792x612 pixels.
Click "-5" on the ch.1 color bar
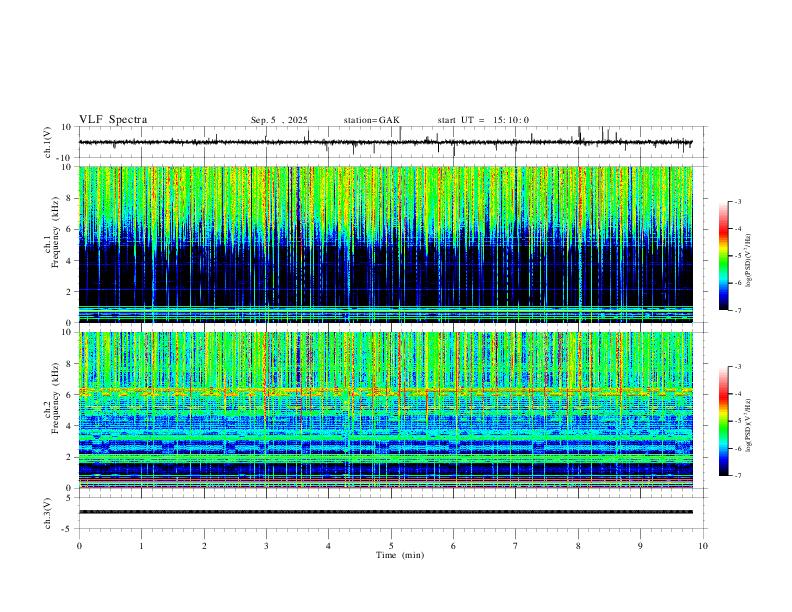737,256
